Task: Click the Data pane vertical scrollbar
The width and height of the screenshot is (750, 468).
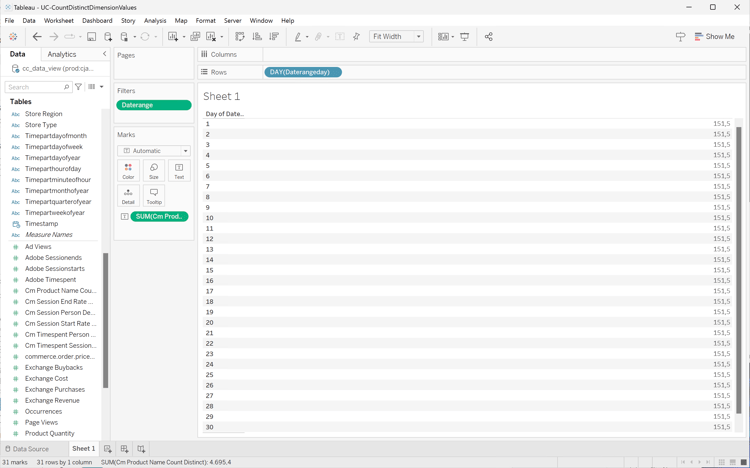Action: [105, 321]
